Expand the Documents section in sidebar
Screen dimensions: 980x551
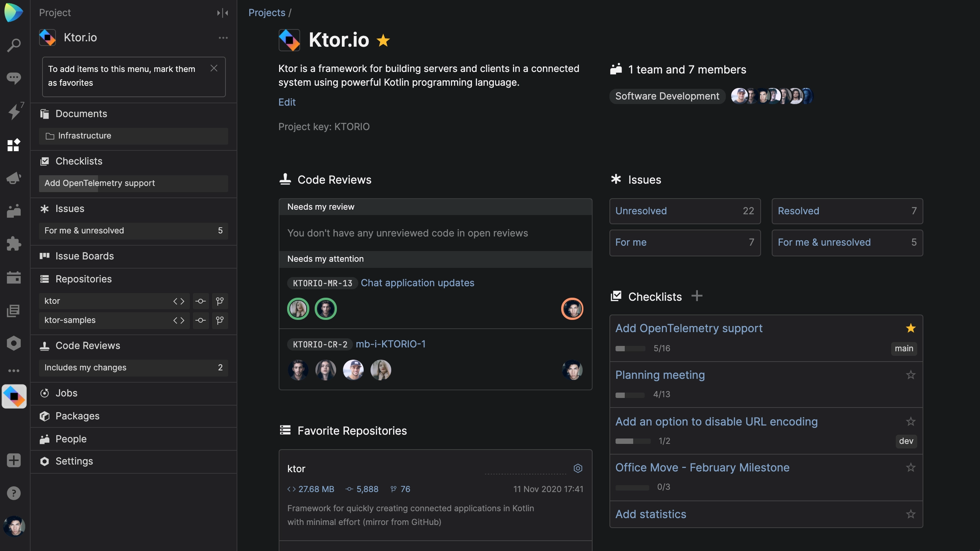click(82, 113)
